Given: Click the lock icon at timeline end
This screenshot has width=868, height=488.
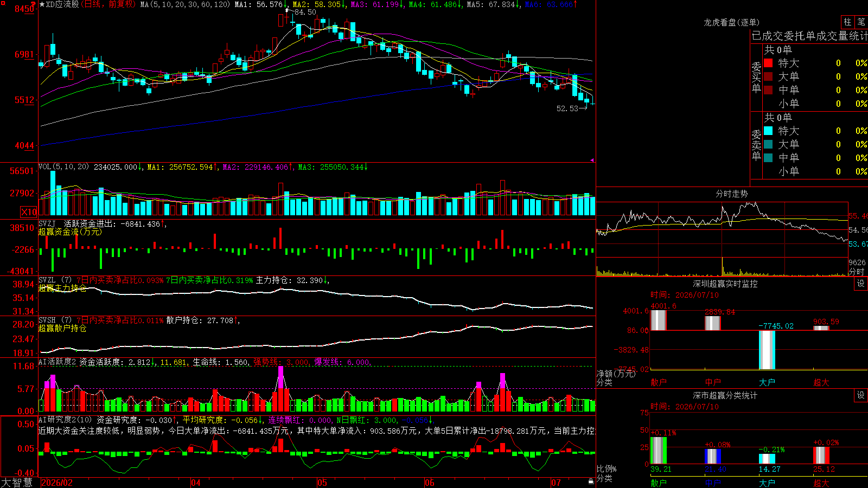Looking at the screenshot, I should coord(591,481).
